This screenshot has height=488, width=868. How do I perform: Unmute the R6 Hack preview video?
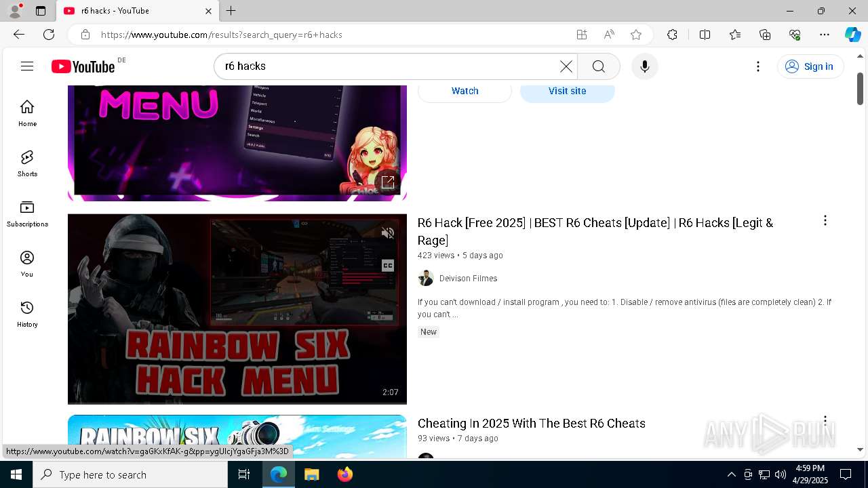coord(388,233)
